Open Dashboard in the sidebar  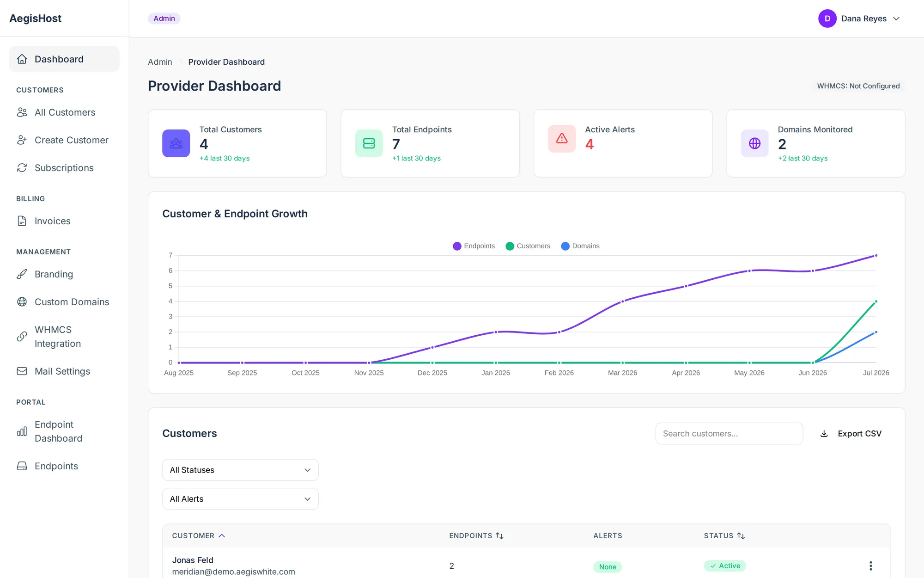(64, 59)
